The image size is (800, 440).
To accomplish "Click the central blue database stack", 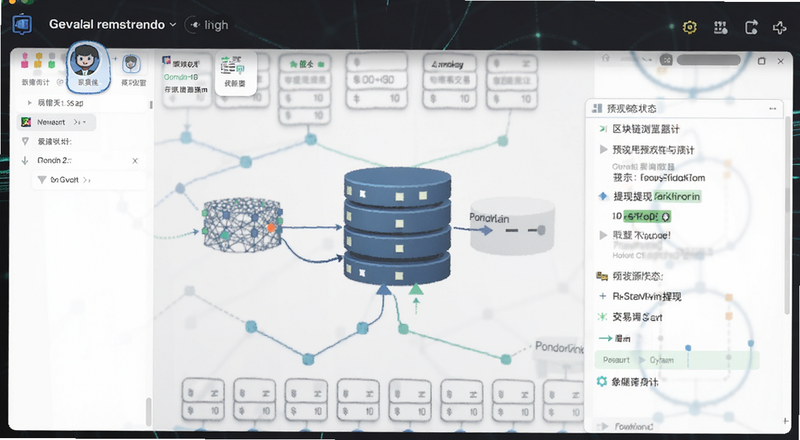I will (397, 226).
